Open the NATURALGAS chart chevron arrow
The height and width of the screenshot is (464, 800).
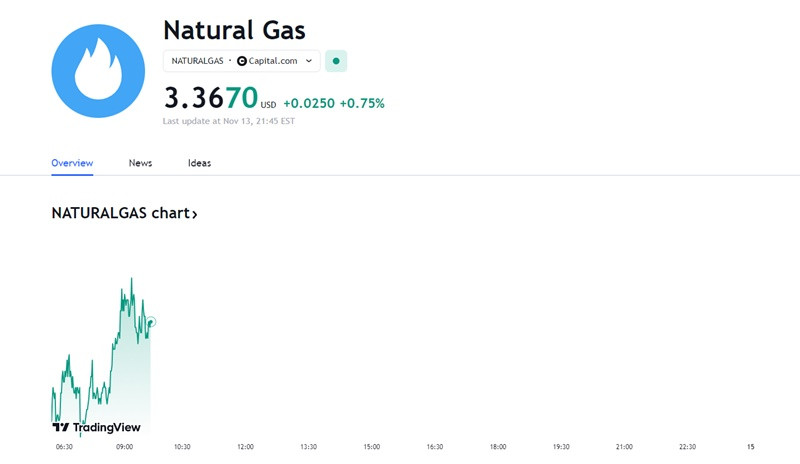coord(194,214)
